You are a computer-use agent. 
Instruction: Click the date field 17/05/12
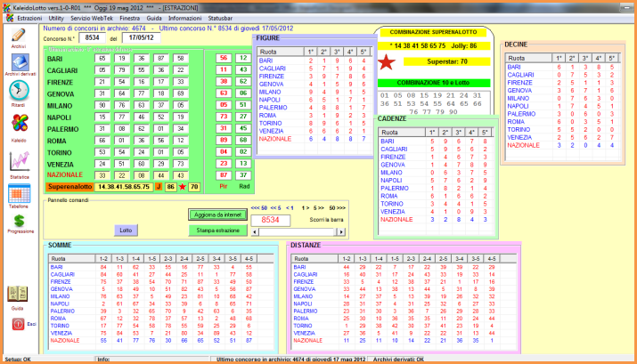(141, 37)
